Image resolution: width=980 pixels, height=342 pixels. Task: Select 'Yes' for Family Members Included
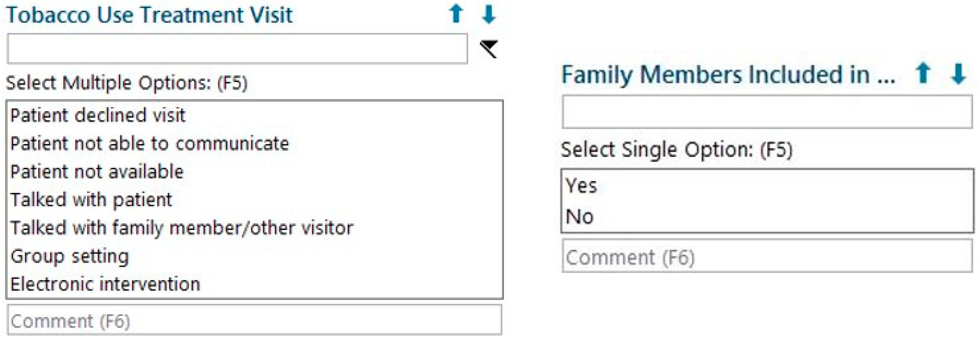581,186
